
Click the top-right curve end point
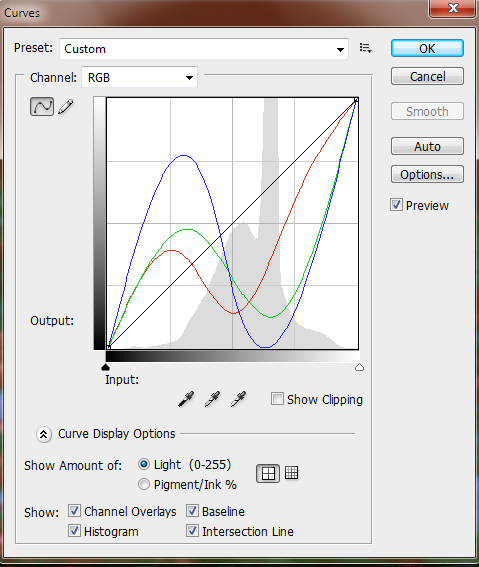pos(356,99)
